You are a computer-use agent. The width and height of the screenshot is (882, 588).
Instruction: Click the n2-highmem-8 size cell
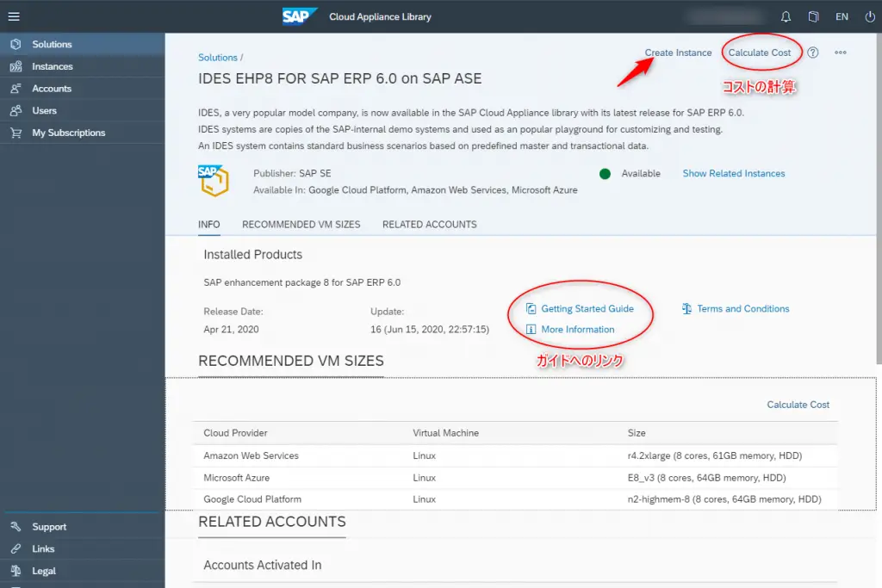(x=724, y=499)
